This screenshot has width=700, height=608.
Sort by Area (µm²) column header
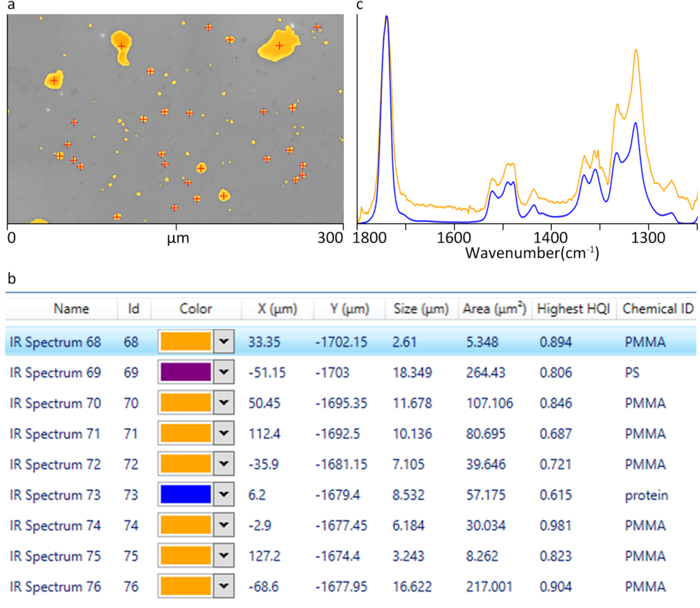pos(494,309)
